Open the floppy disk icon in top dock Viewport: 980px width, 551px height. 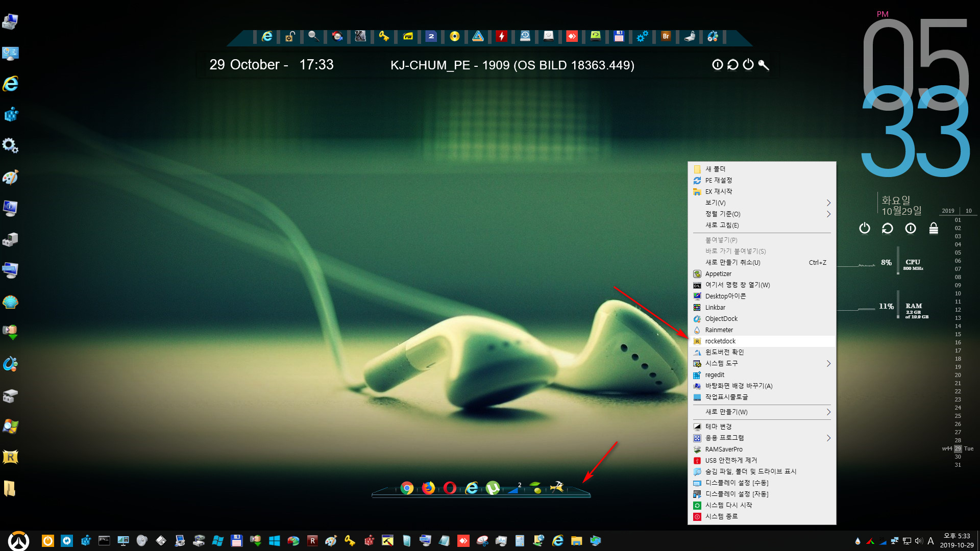click(619, 36)
